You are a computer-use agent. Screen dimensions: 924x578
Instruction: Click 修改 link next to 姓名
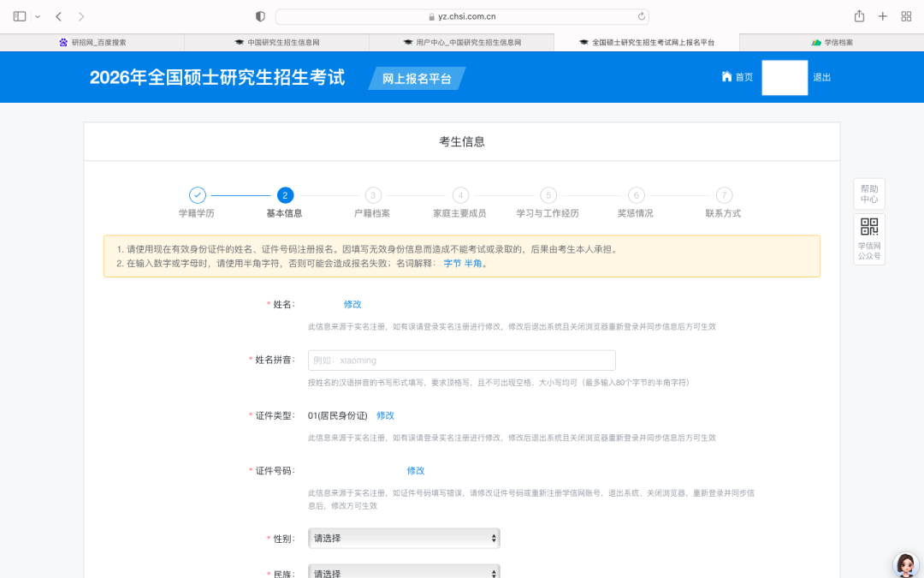point(352,304)
